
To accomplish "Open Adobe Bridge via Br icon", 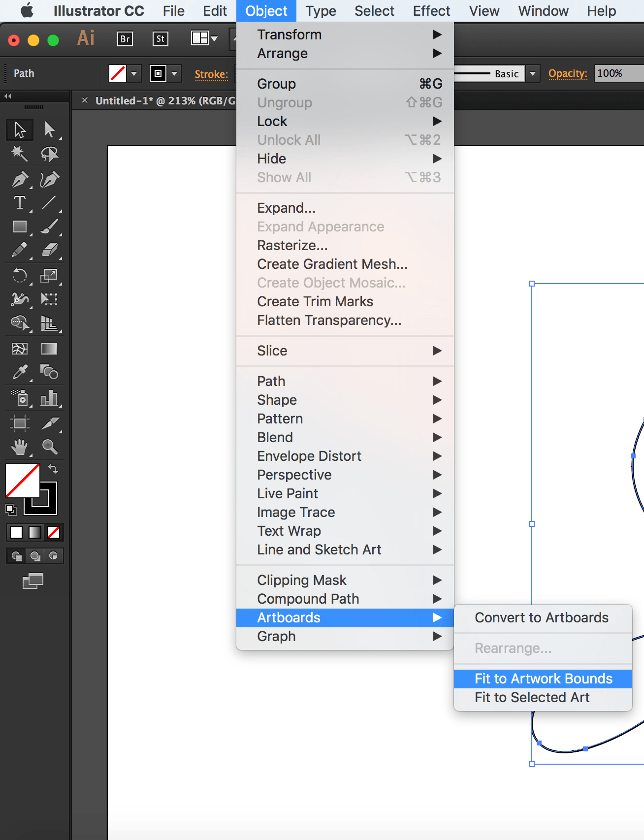I will click(x=125, y=39).
